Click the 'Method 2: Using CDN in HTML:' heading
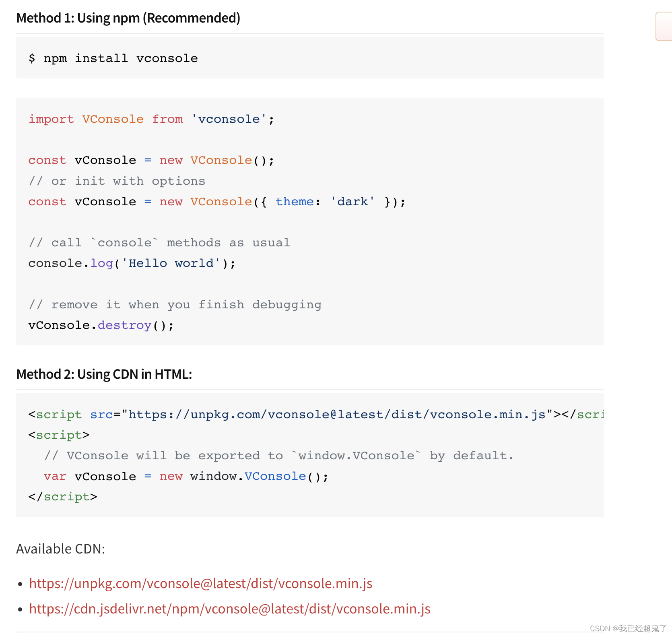This screenshot has width=672, height=636. 104,374
